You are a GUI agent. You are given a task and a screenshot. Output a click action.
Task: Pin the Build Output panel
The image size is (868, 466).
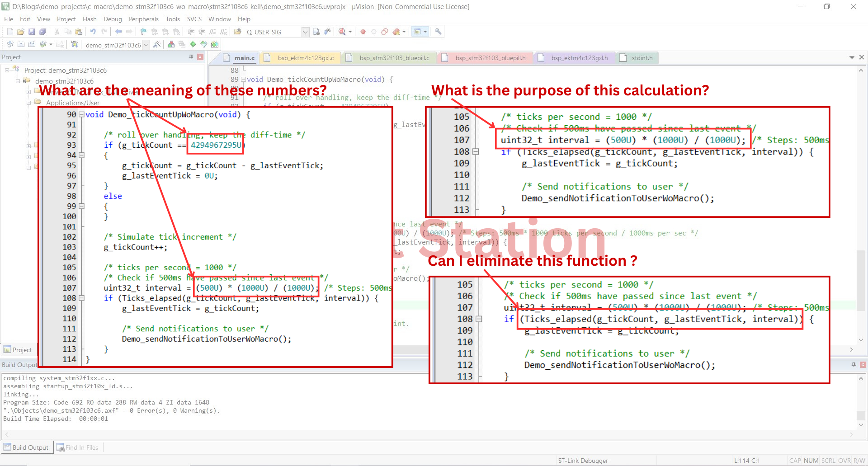(854, 364)
